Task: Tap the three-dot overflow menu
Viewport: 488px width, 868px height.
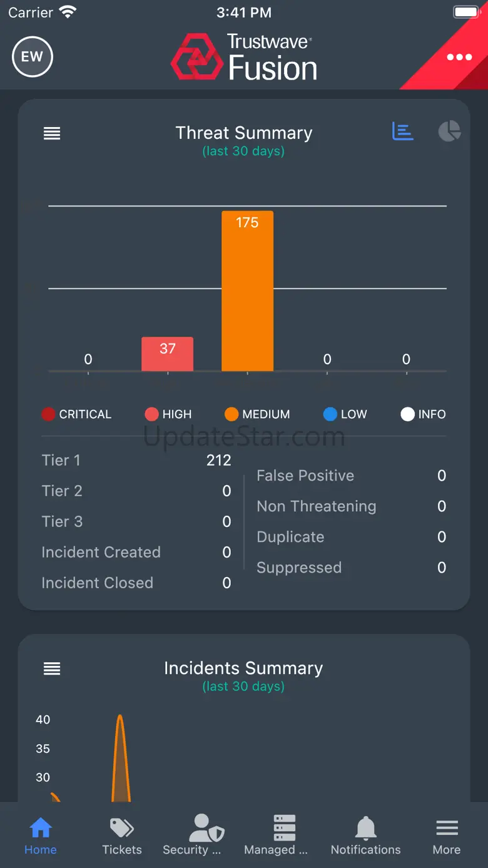Action: coord(459,57)
